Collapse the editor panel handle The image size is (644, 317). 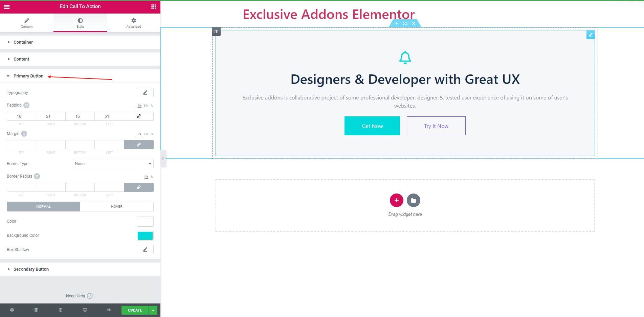pyautogui.click(x=163, y=159)
